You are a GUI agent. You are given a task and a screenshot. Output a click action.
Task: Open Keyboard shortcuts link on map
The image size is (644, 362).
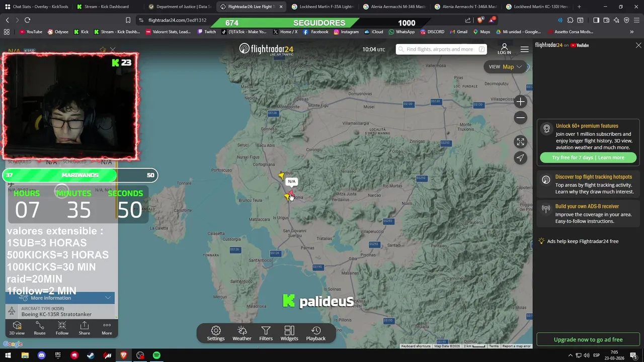point(416,346)
